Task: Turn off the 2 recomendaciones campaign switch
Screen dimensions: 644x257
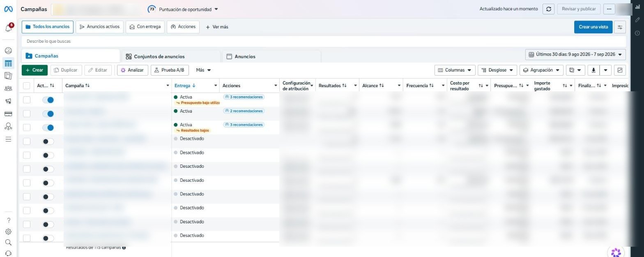Action: [x=48, y=114]
